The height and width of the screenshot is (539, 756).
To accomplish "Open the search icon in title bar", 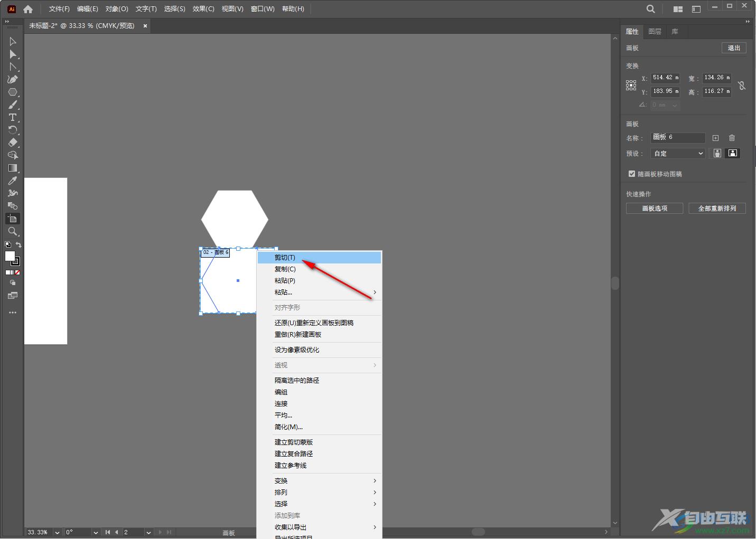I will tap(651, 9).
